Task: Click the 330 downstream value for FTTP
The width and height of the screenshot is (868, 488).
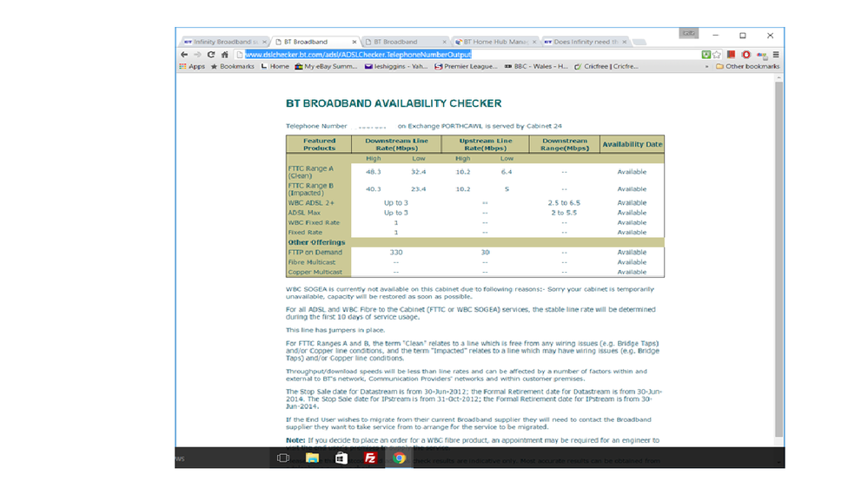Action: tap(396, 253)
